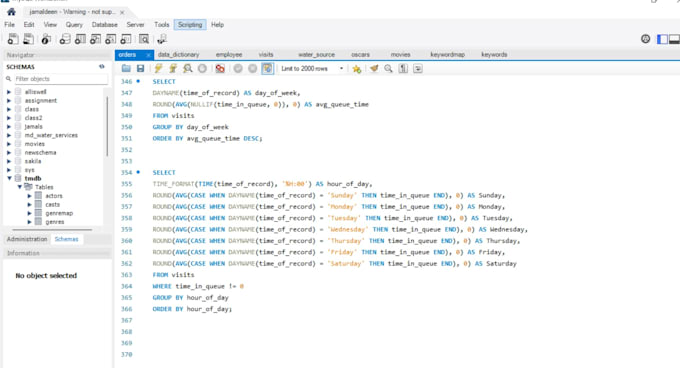680x368 pixels.
Task: Execute the whole script with the lightning bolt
Action: point(158,68)
